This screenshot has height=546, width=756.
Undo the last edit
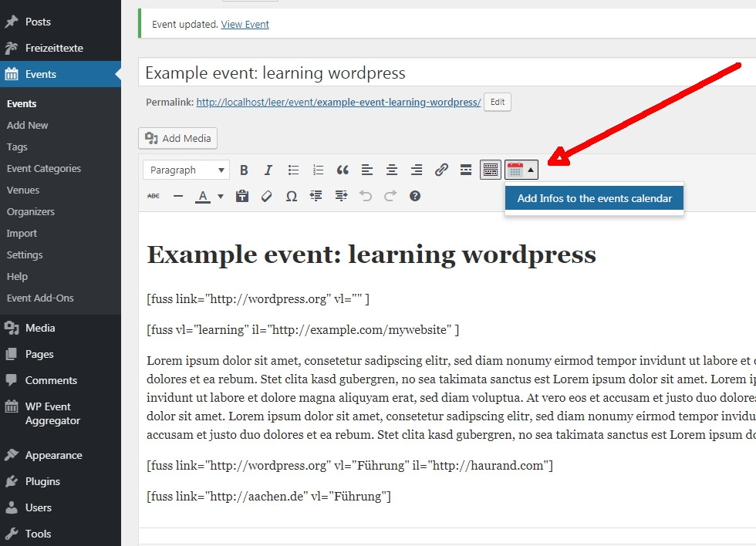click(x=366, y=196)
